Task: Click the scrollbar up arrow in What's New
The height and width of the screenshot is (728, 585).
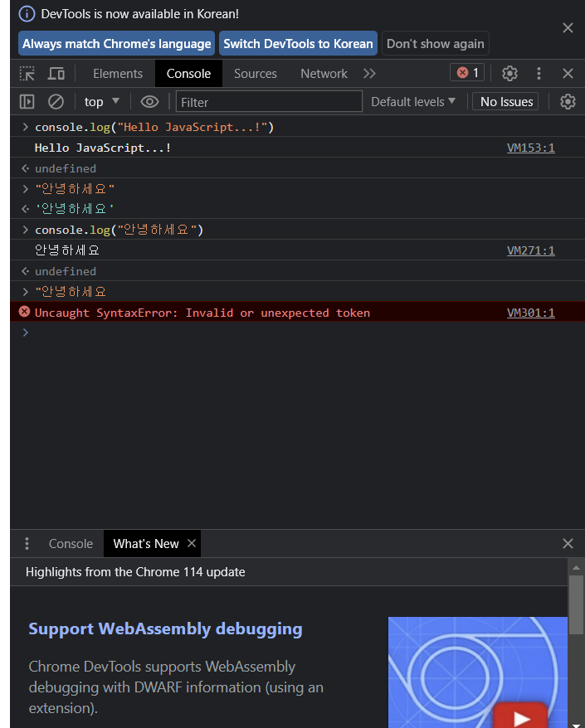Action: tap(576, 567)
